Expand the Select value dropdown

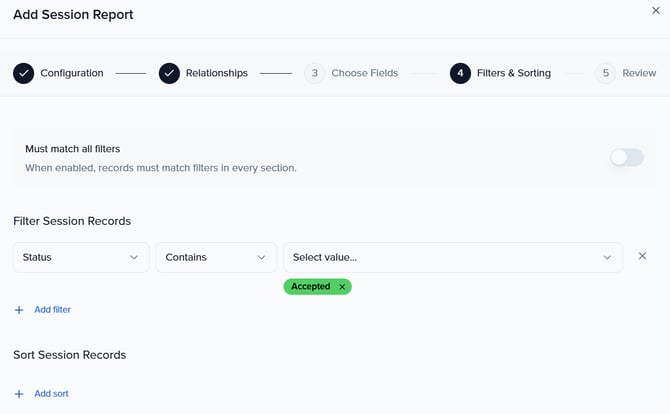pyautogui.click(x=452, y=257)
